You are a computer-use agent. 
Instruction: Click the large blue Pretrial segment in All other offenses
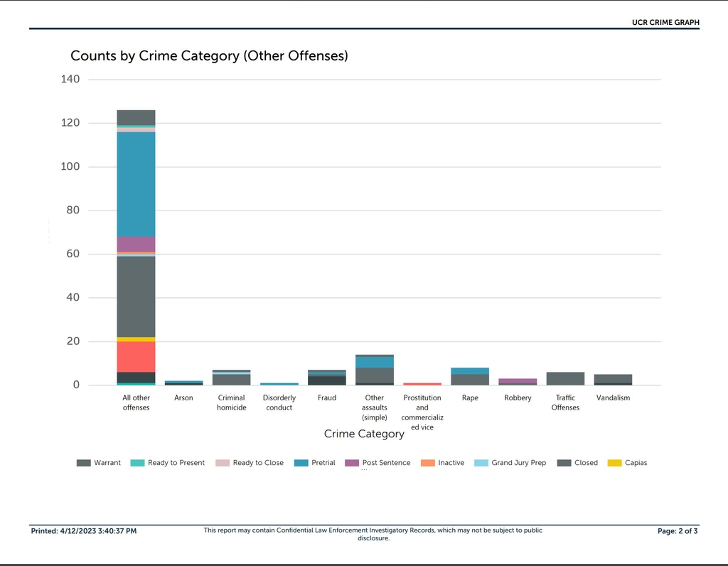coord(136,184)
